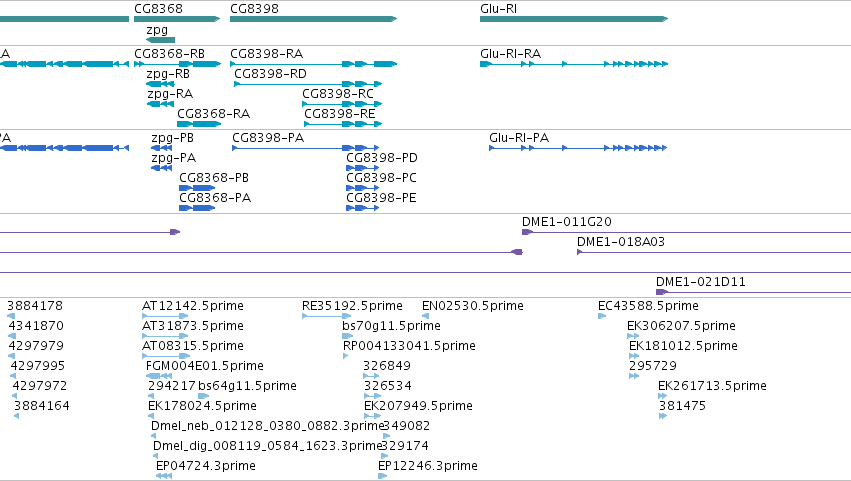The width and height of the screenshot is (851, 481).
Task: Click the RP004133041.5prime EST label
Action: 409,346
